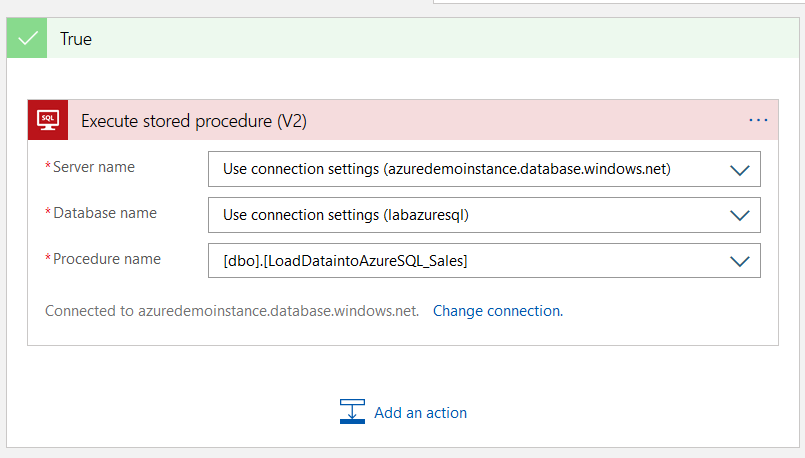Click the pink stored procedure card header bar
This screenshot has width=805, height=458.
pos(520,120)
